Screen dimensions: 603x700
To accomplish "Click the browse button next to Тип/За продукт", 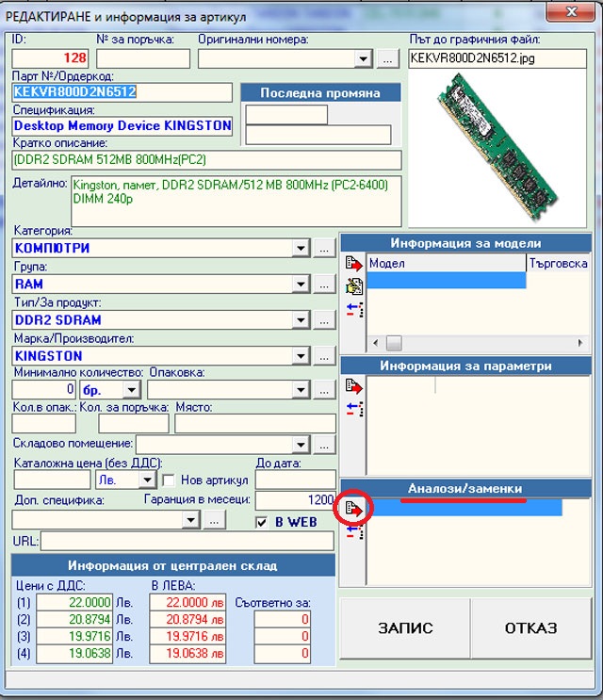I will tap(324, 320).
